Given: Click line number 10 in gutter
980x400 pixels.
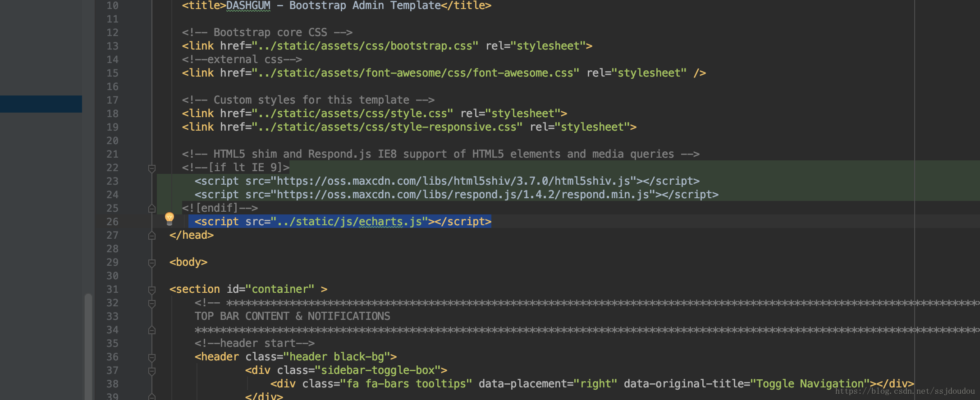Looking at the screenshot, I should pyautogui.click(x=112, y=5).
